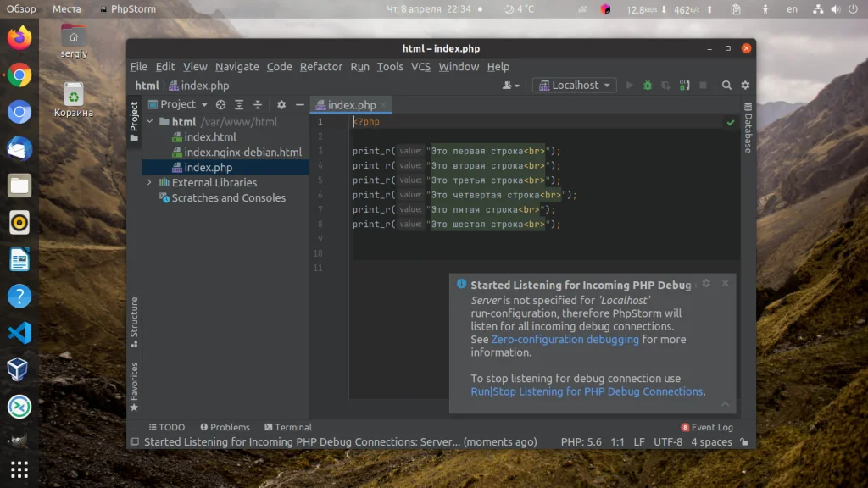Image resolution: width=868 pixels, height=488 pixels.
Task: Open Search Everywhere magnifier icon
Action: pos(726,85)
